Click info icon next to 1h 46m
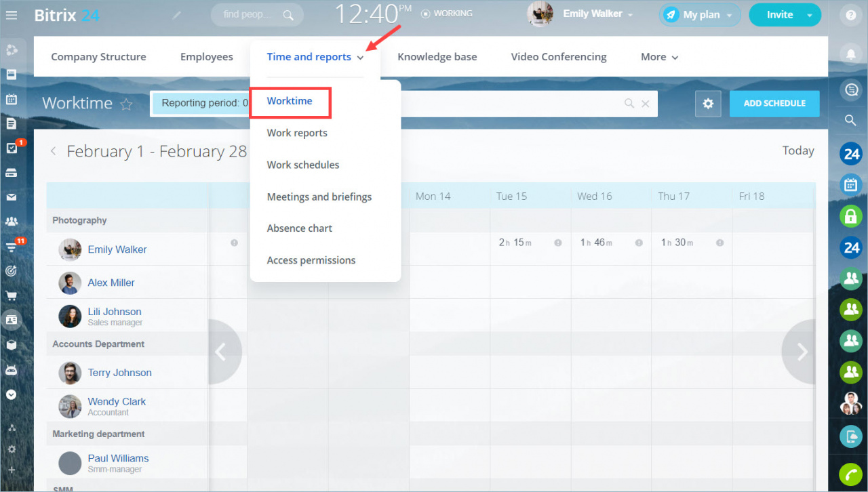868x492 pixels. (639, 243)
